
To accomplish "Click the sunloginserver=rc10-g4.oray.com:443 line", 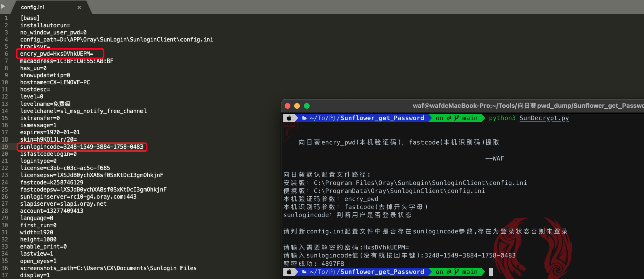I will (78, 197).
